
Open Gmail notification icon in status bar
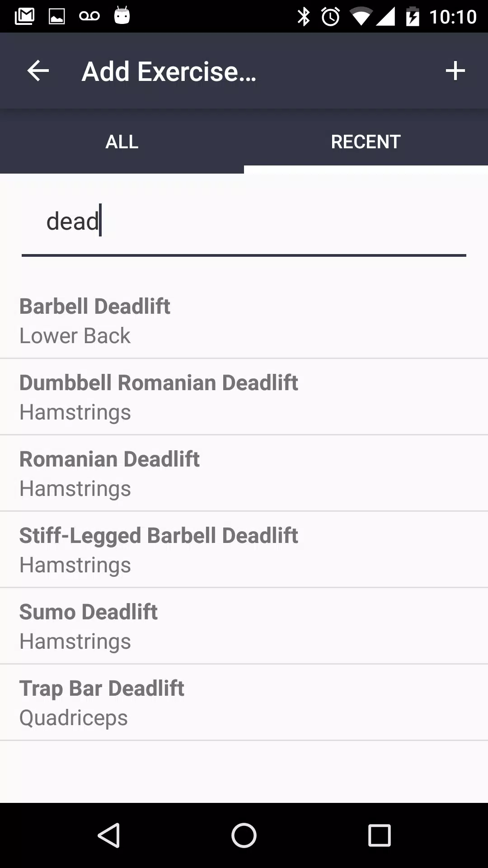coord(24,17)
